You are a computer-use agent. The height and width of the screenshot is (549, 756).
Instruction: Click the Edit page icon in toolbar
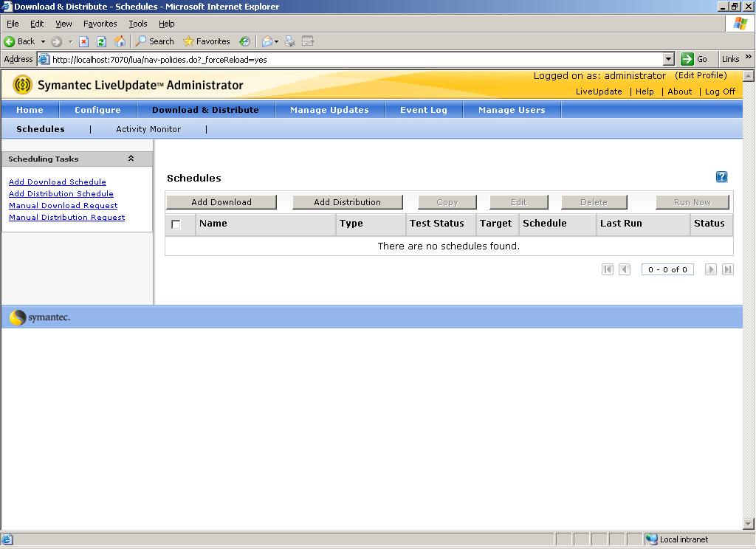308,41
